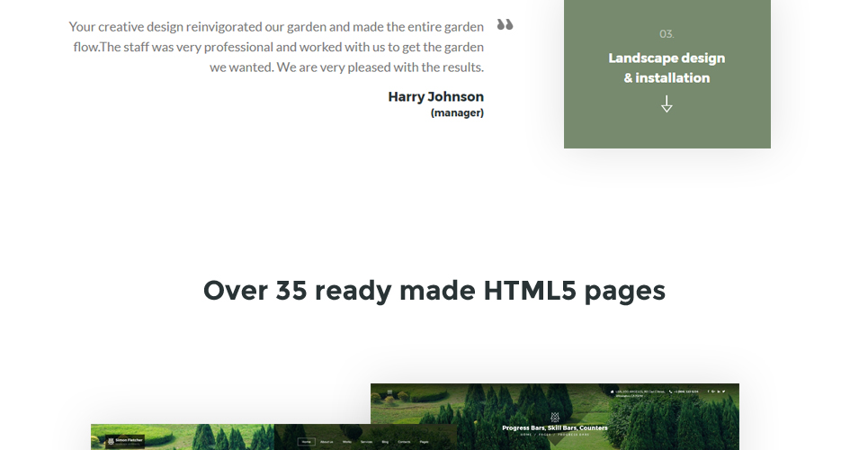Select Home in the preview navigation

pos(306,442)
